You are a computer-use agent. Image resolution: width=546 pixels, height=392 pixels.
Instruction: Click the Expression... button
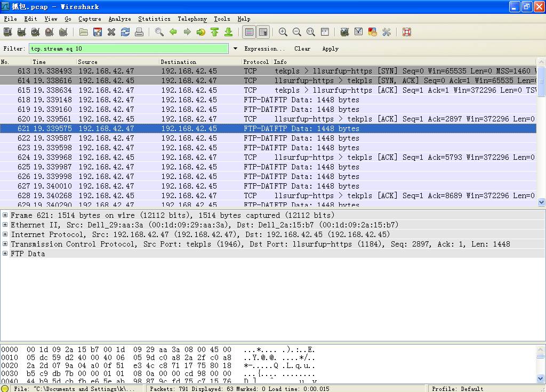pyautogui.click(x=264, y=48)
